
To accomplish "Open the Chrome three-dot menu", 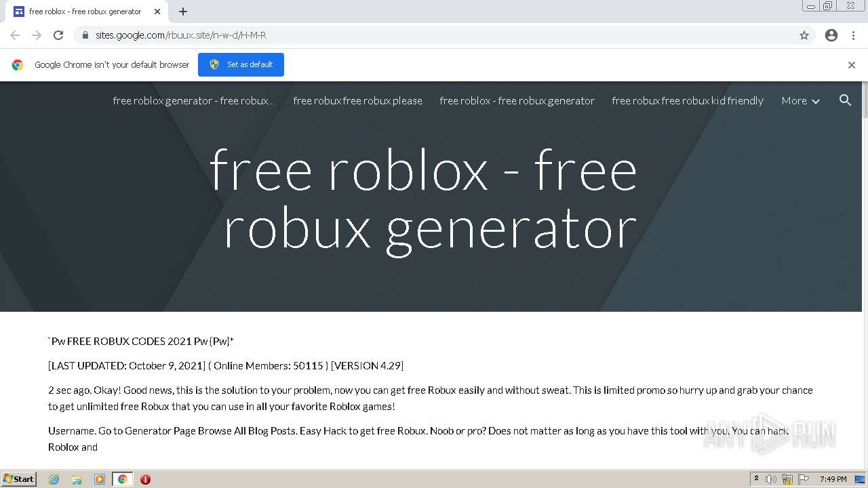I will coord(853,35).
